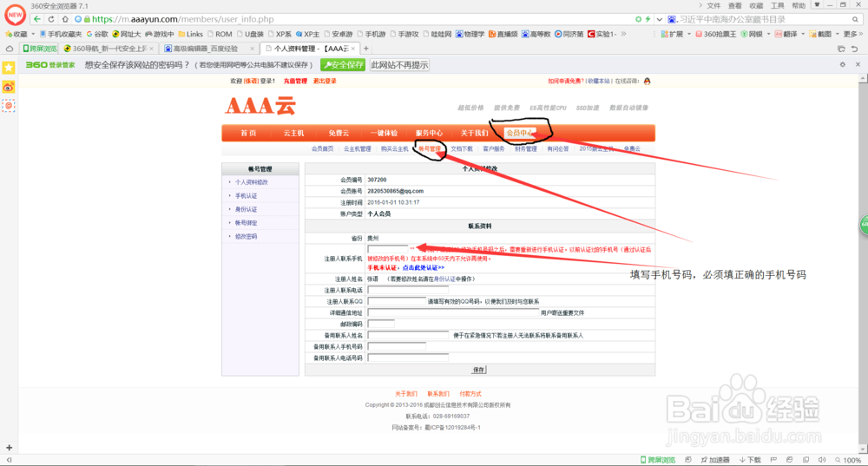Click the 邮政编码 input field
This screenshot has width=868, height=466.
tap(381, 324)
